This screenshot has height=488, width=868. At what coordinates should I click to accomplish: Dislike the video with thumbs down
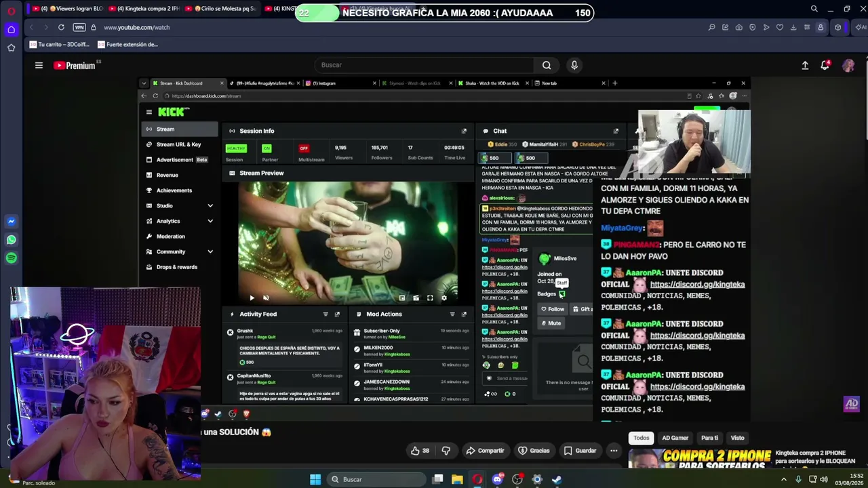point(446,451)
